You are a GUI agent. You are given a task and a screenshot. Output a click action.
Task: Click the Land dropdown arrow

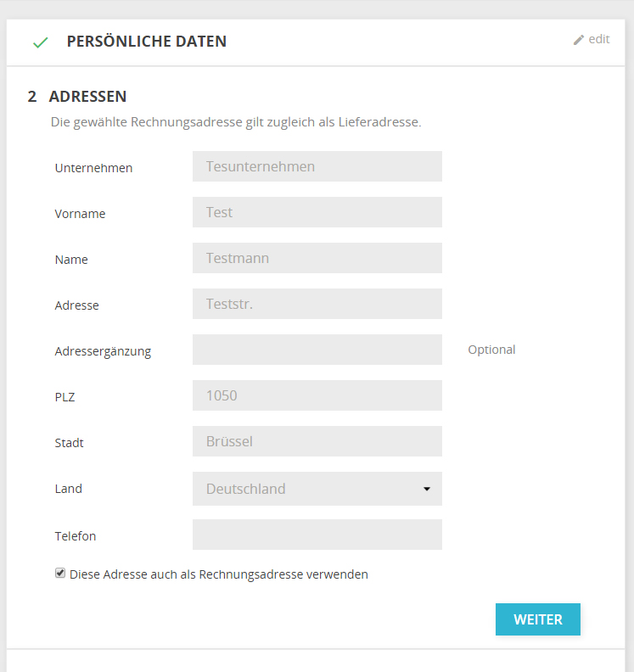pos(427,489)
